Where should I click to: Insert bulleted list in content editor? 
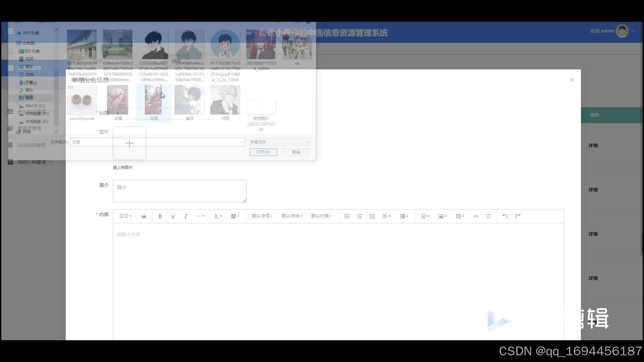tap(347, 216)
